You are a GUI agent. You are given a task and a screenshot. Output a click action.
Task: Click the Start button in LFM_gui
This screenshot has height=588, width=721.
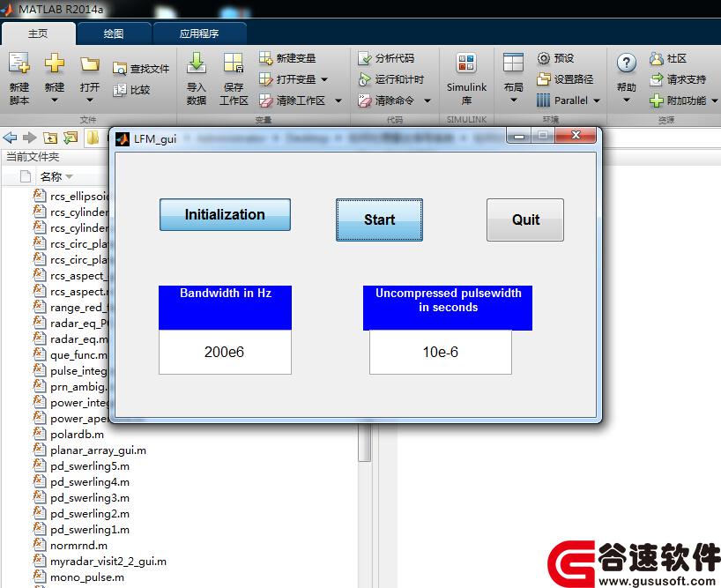(379, 220)
